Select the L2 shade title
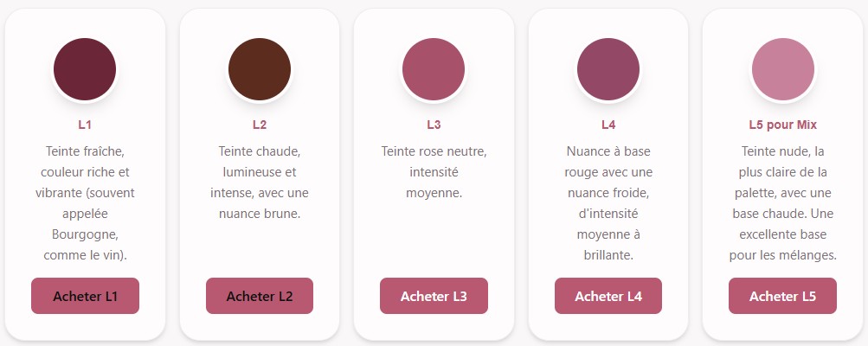 260,125
